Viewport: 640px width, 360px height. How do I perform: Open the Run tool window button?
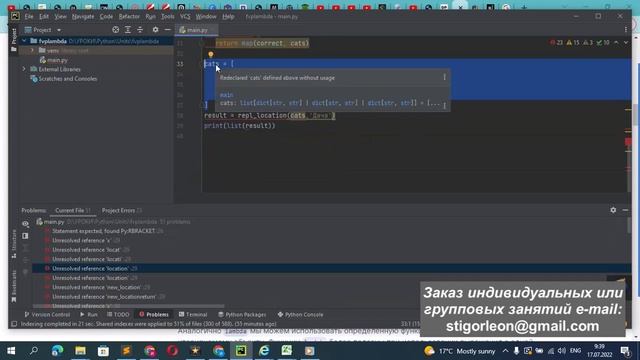[x=89, y=315]
